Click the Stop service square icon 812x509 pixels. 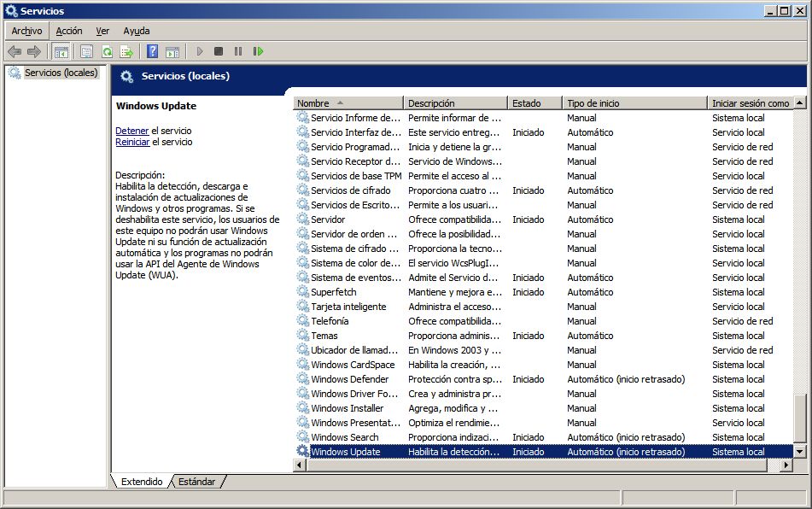pyautogui.click(x=219, y=51)
